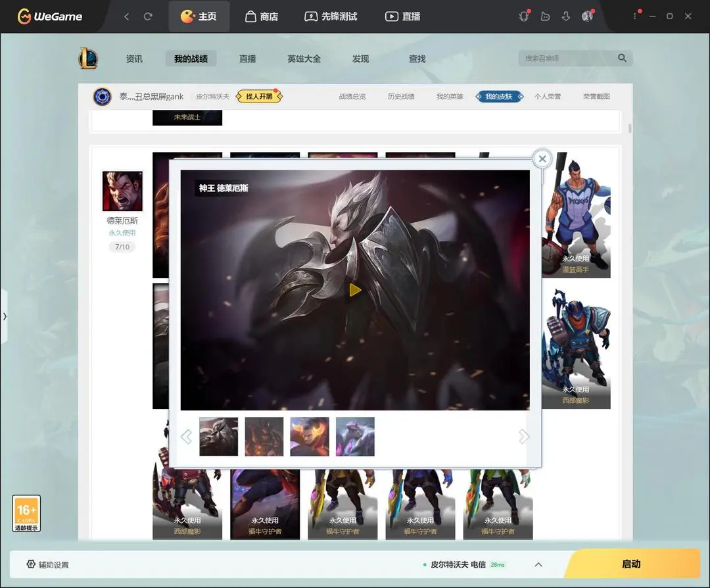Open the red-coated 西部魔影 skin card
710x588 pixels.
click(x=187, y=504)
